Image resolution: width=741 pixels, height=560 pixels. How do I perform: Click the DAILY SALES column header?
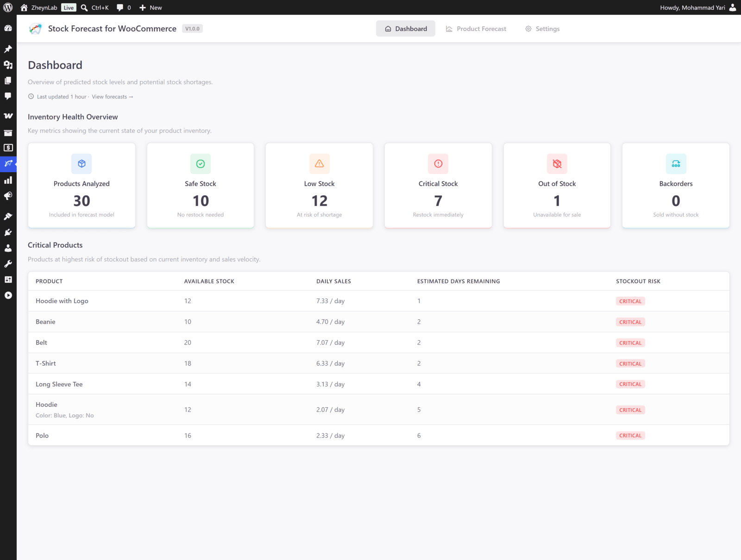pos(333,281)
